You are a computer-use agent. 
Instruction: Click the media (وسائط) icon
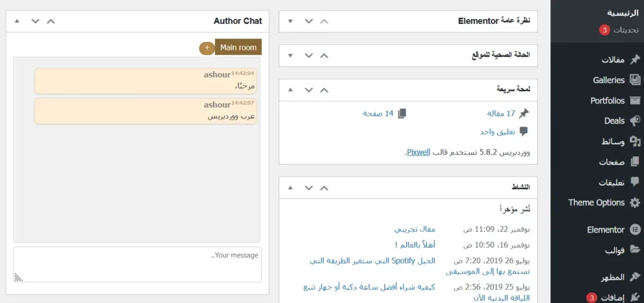pos(635,142)
